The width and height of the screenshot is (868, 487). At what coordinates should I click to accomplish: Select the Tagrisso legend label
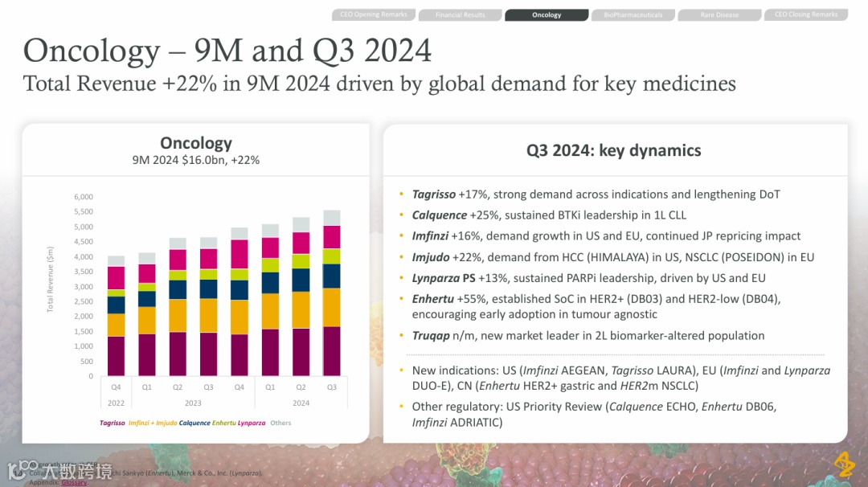(113, 423)
